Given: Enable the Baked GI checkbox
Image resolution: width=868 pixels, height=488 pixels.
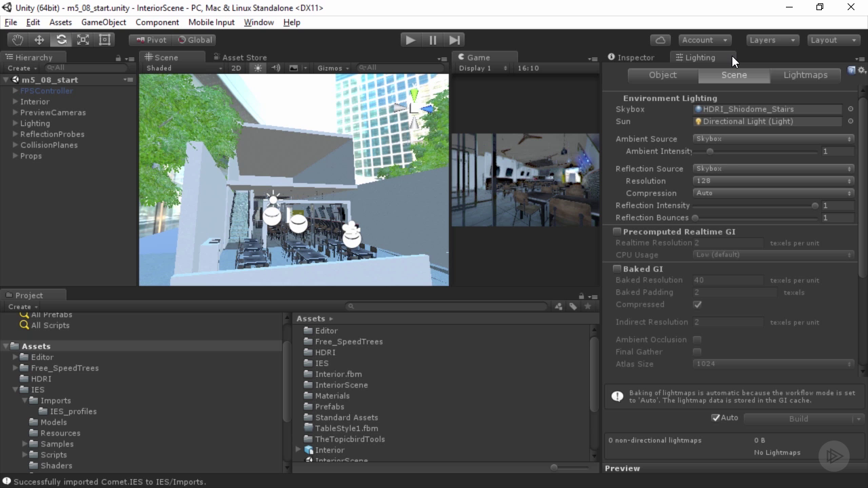Looking at the screenshot, I should point(617,269).
